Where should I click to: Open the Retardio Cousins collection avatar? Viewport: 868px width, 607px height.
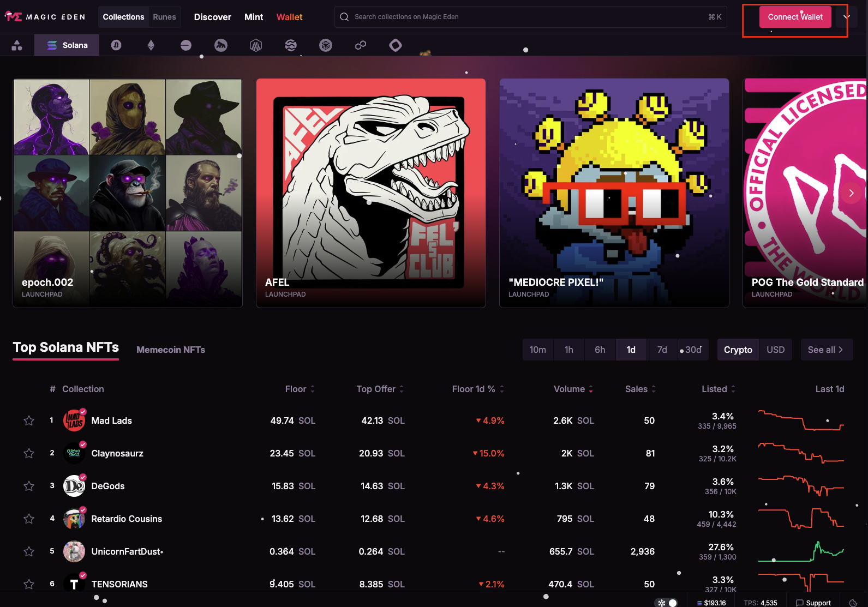pos(74,519)
